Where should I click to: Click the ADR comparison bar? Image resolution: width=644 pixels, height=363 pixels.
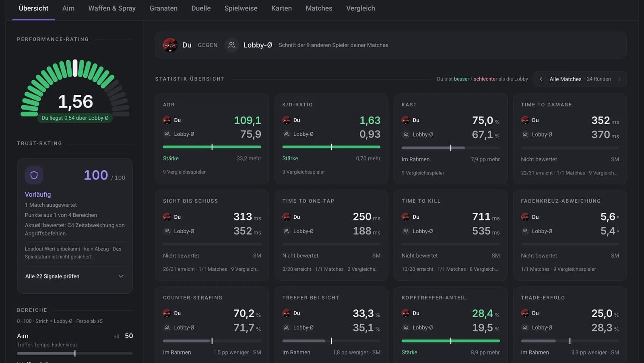tap(212, 147)
